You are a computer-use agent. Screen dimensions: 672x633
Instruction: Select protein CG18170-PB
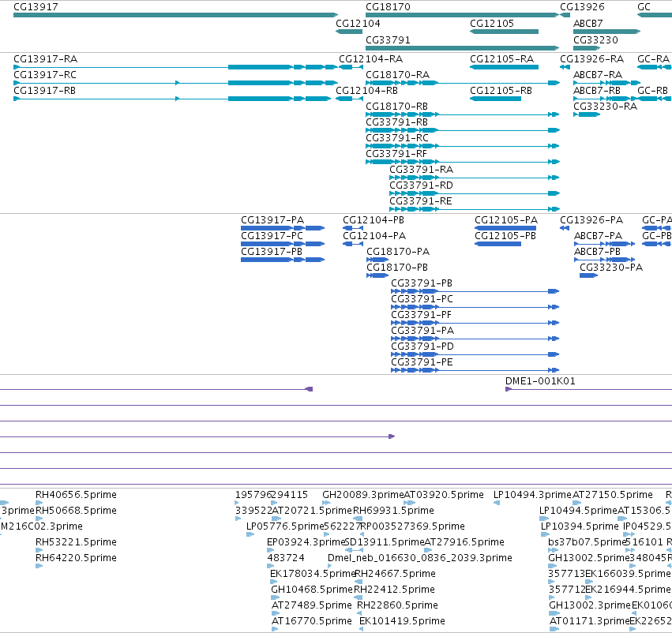[x=377, y=275]
